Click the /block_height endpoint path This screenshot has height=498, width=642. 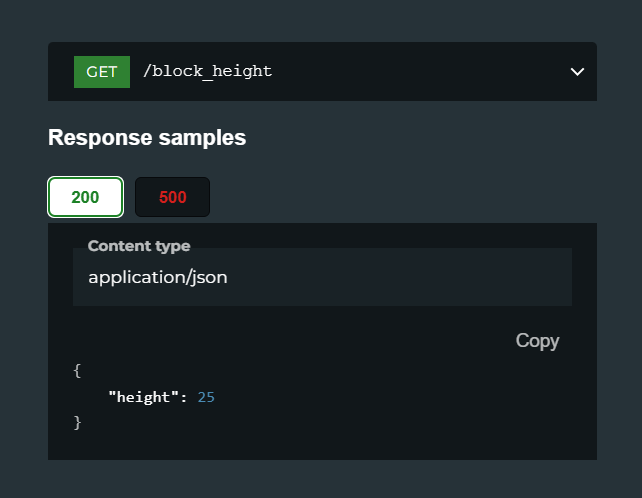click(207, 71)
